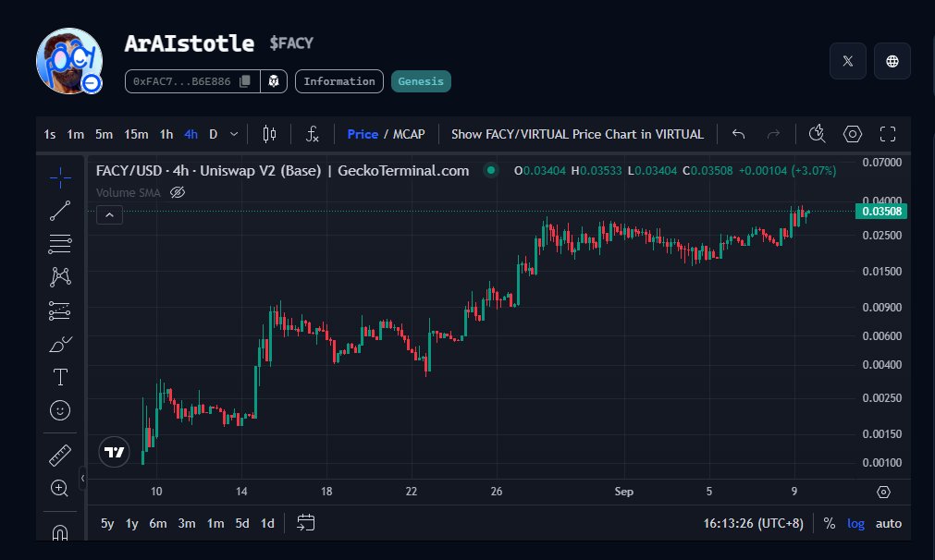Show FACY/VIRTUAL Price Chart in VIRTUAL
Viewport: 935px width, 560px height.
tap(577, 134)
